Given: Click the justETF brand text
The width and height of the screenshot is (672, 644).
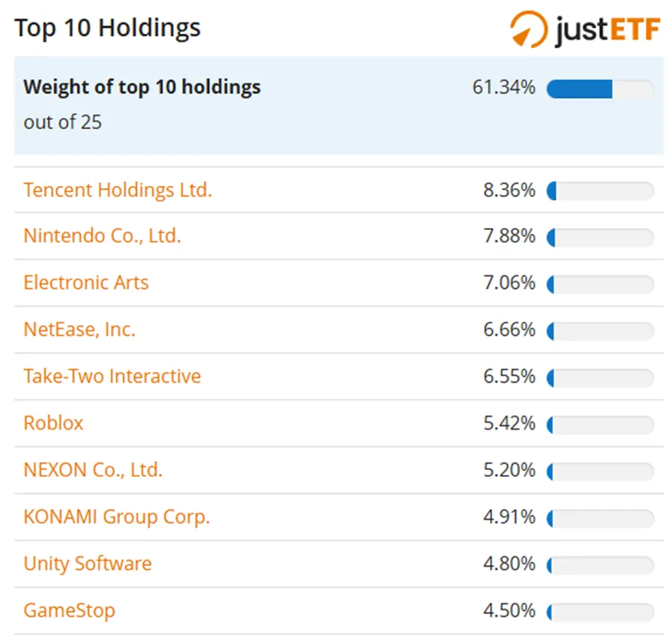Looking at the screenshot, I should coord(608,30).
